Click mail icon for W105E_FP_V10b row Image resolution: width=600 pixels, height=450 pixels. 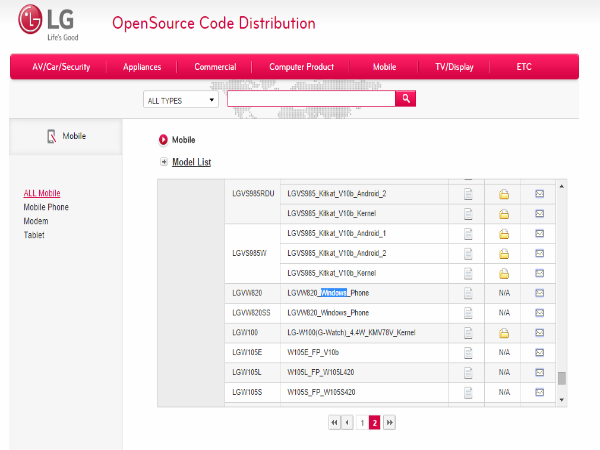539,350
